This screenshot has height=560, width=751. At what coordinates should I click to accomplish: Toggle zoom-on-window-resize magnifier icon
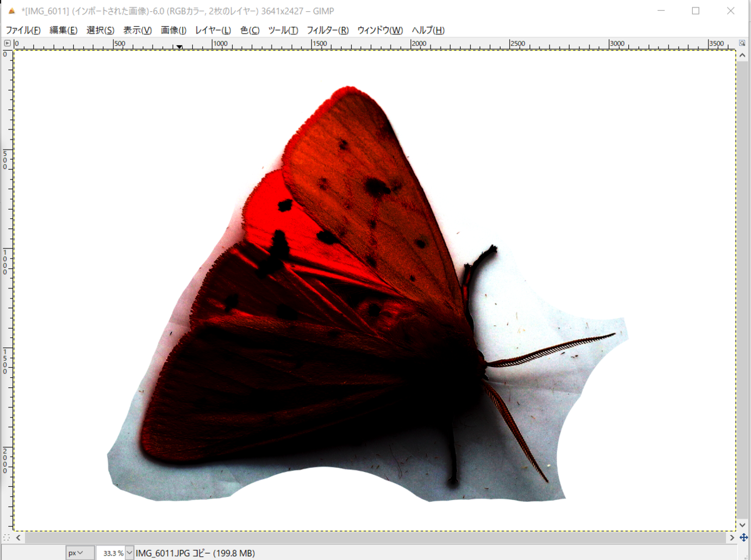pyautogui.click(x=743, y=43)
